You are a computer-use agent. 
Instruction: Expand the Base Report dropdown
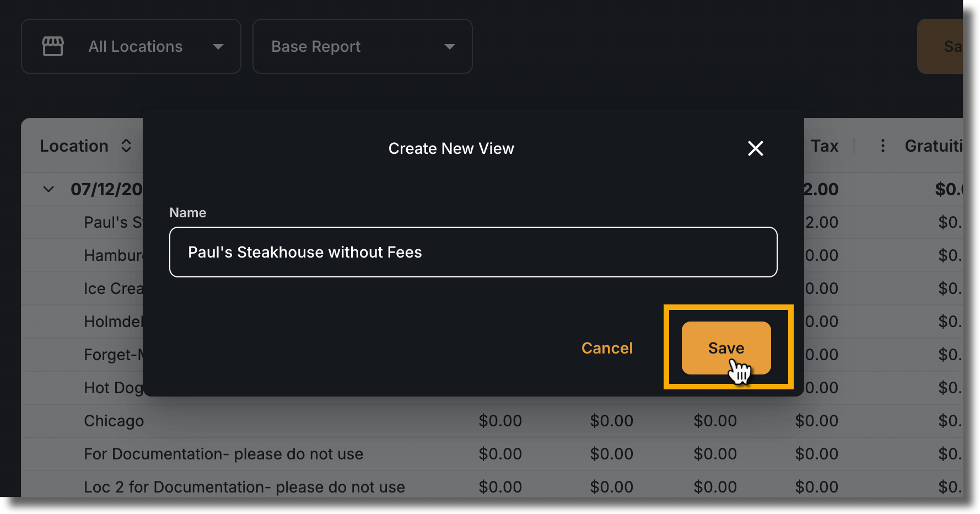tap(362, 46)
